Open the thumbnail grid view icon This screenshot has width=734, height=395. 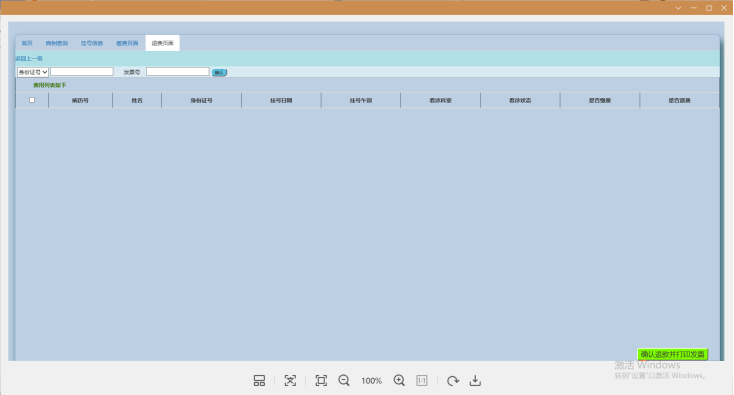tap(259, 380)
